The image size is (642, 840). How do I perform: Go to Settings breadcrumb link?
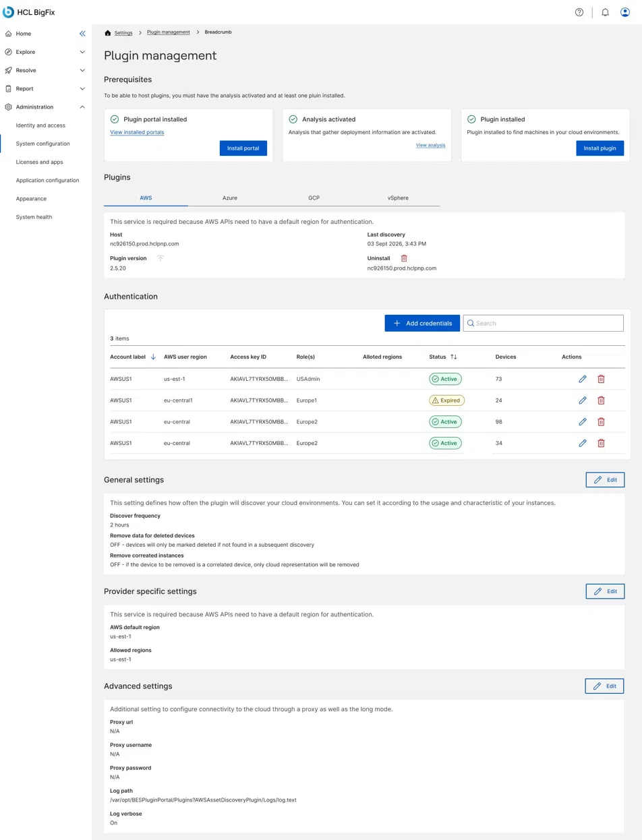click(x=123, y=32)
